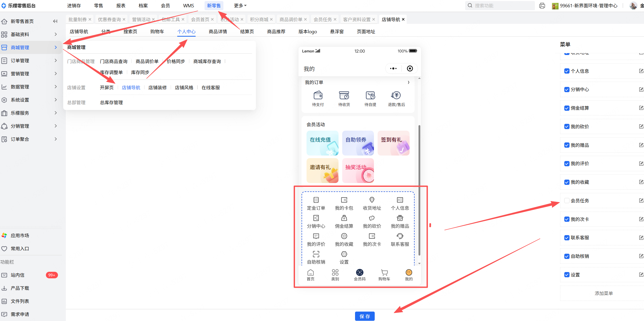Open the 更多 dropdown in top menu
Viewport: 644px width, 321px height.
(x=240, y=5)
